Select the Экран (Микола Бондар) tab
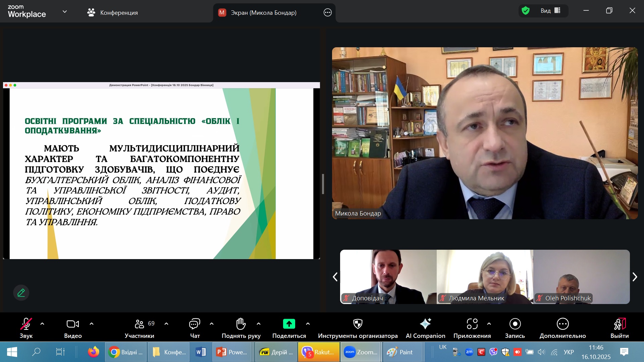644x362 pixels. [263, 13]
